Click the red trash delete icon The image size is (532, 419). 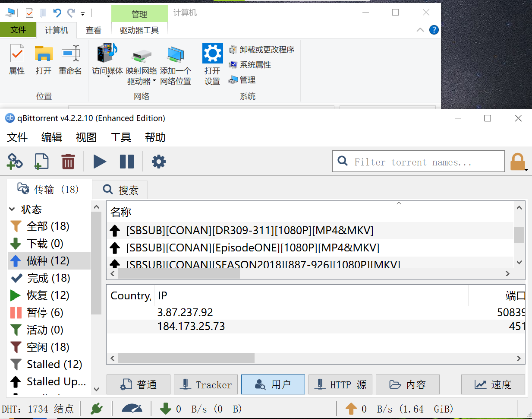[x=68, y=162]
